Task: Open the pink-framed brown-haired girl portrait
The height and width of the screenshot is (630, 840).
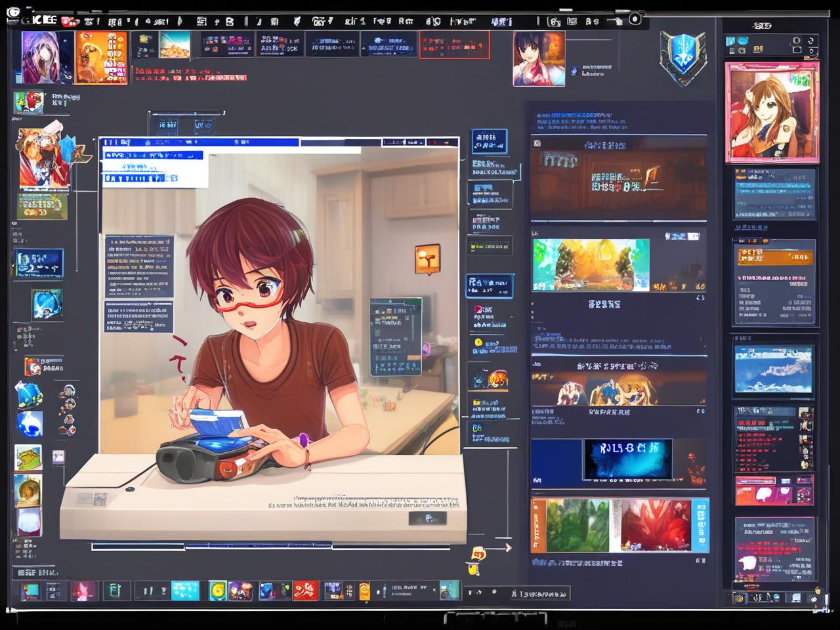Action: click(x=772, y=113)
